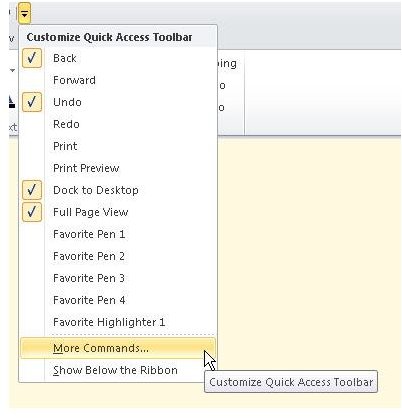Choose Favorite Pen 2
This screenshot has width=402, height=418.
(x=118, y=256)
